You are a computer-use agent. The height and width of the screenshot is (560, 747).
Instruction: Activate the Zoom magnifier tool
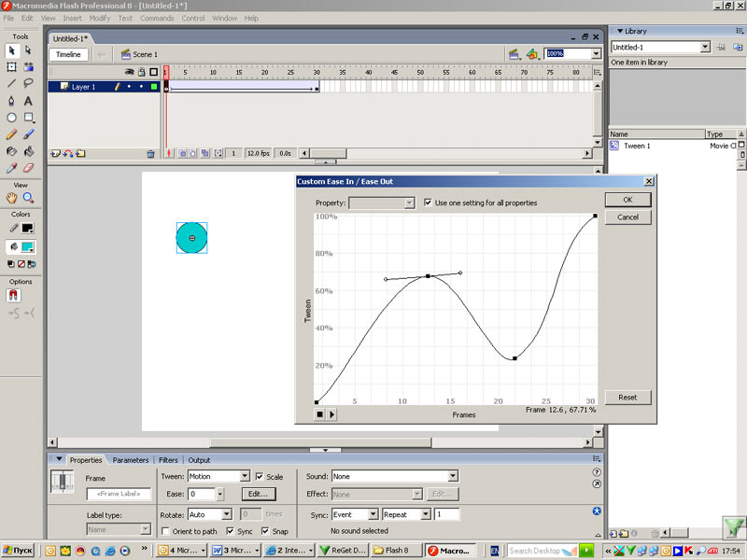29,198
